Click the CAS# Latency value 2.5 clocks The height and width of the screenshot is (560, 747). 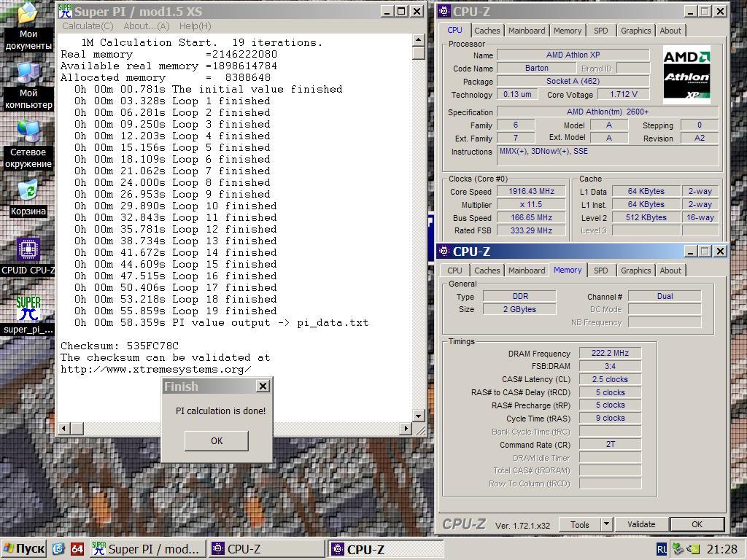click(610, 379)
